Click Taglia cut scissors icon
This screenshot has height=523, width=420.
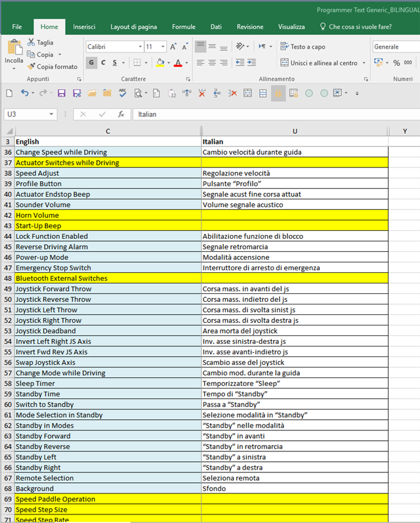[31, 43]
